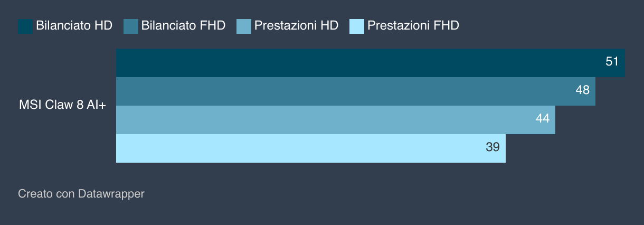644x225 pixels.
Task: Click the value label 39
Action: pos(493,147)
